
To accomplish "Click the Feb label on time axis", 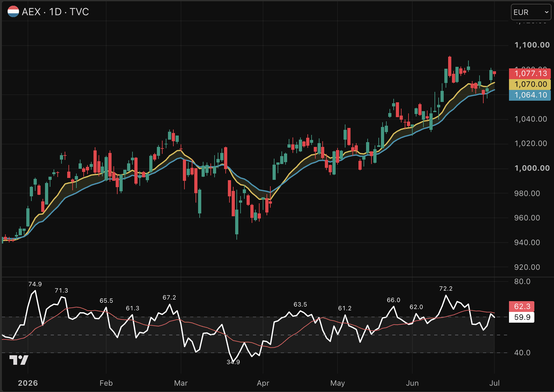I will click(x=106, y=383).
